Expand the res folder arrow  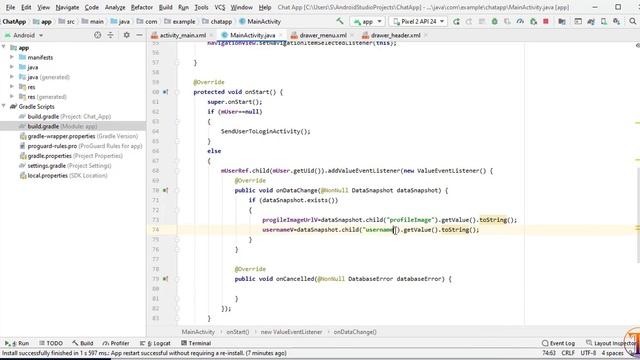click(12, 87)
